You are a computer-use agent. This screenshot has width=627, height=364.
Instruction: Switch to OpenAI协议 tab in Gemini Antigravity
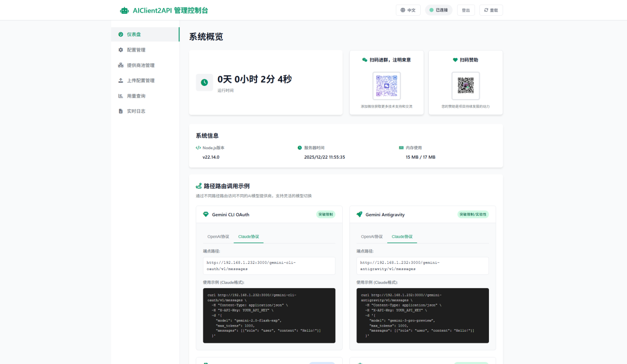point(372,237)
